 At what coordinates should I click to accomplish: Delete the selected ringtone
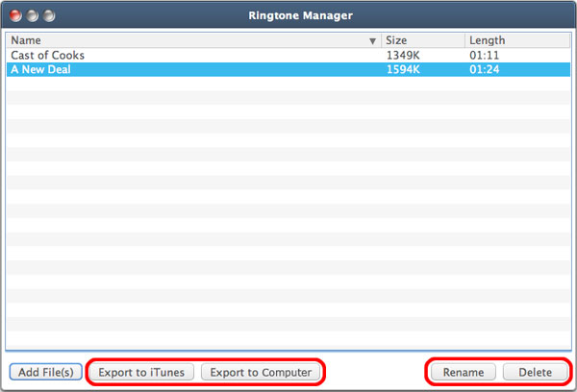535,372
